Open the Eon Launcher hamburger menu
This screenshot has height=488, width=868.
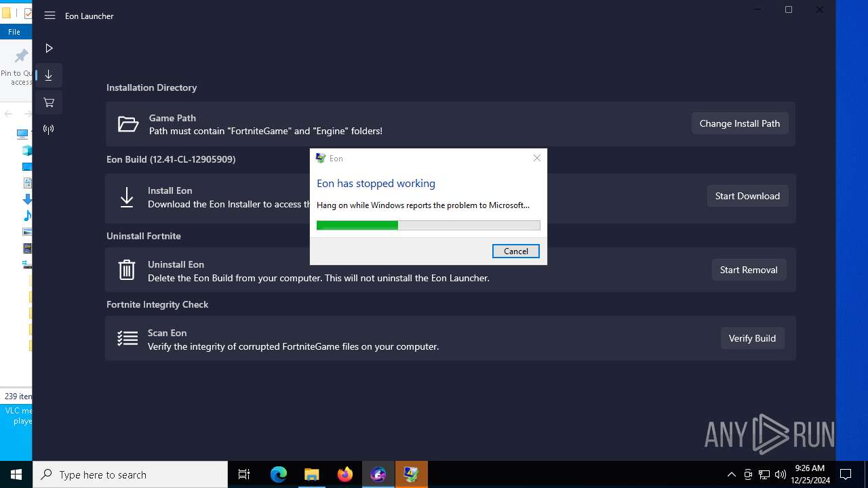[x=50, y=16]
